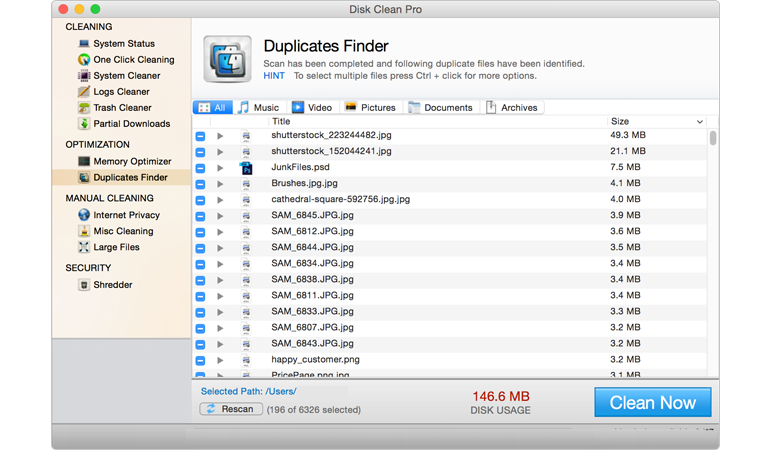The image size is (770, 450).
Task: Open the Logs Cleaner icon
Action: [84, 92]
